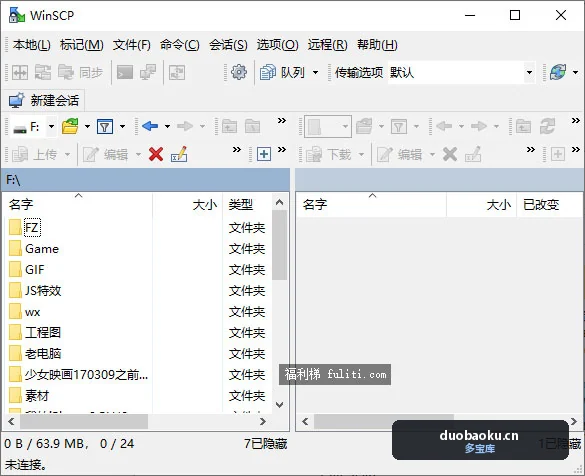Open the Queue dropdown arrow

click(315, 72)
